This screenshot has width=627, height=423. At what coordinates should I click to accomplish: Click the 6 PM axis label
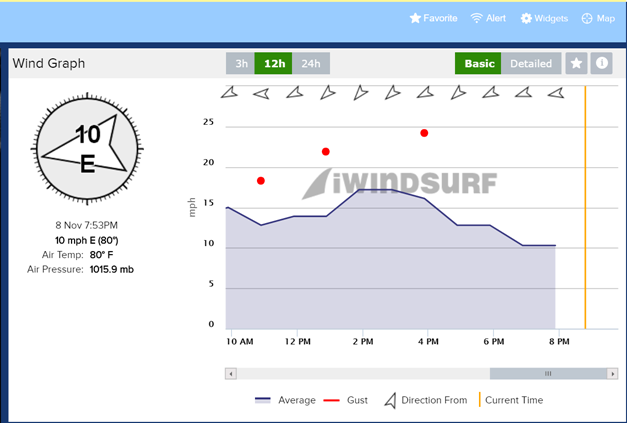493,341
